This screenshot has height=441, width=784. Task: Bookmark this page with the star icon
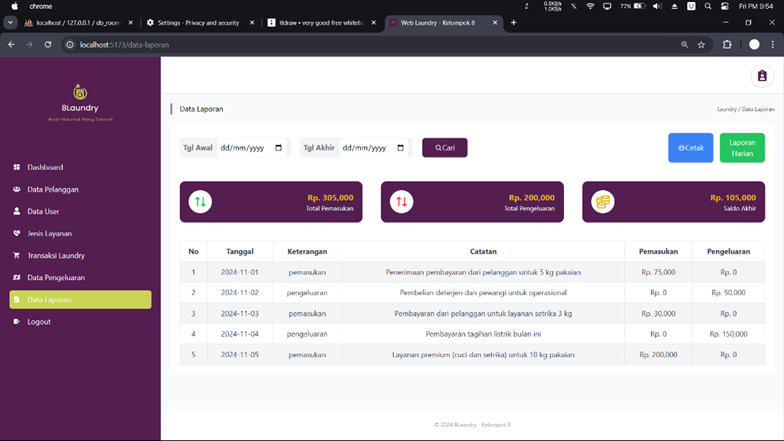pyautogui.click(x=702, y=44)
